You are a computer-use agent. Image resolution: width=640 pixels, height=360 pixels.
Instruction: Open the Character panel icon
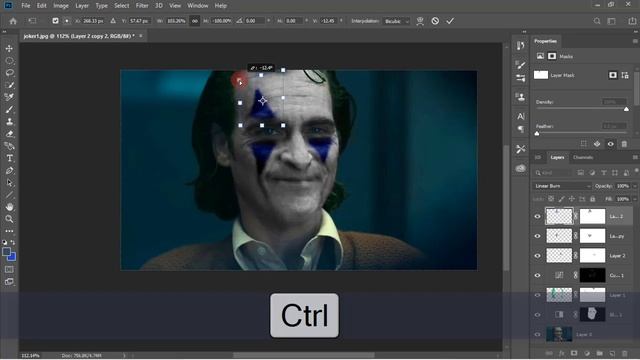coord(521,116)
